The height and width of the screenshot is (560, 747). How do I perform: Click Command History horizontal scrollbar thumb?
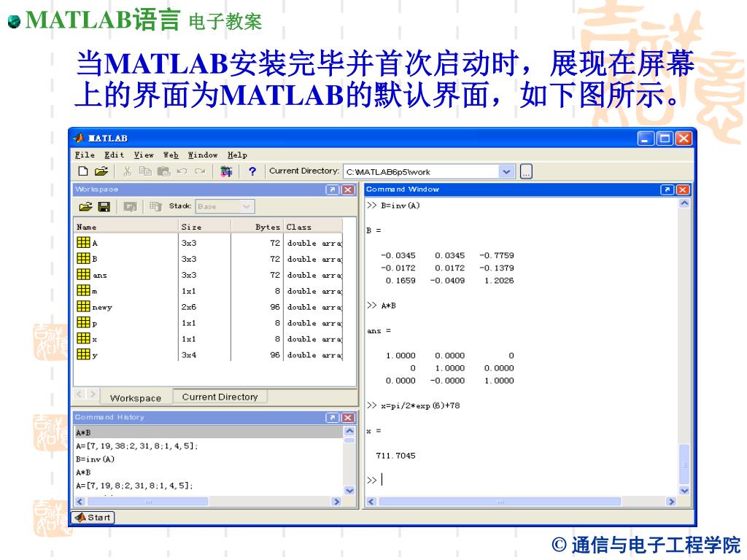click(x=147, y=502)
